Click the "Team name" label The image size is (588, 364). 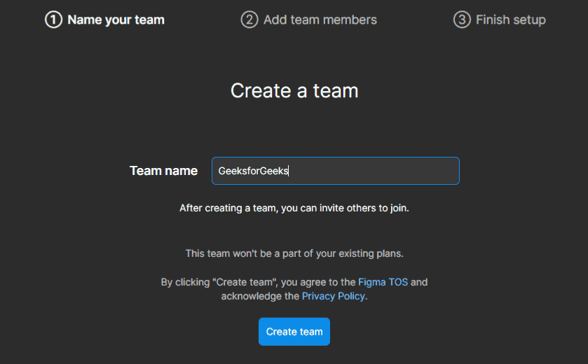point(163,171)
